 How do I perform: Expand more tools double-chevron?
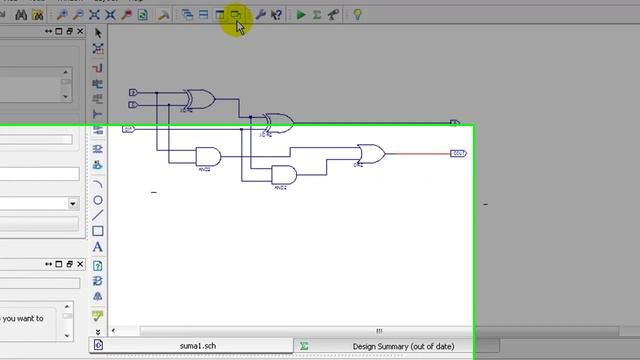98,332
